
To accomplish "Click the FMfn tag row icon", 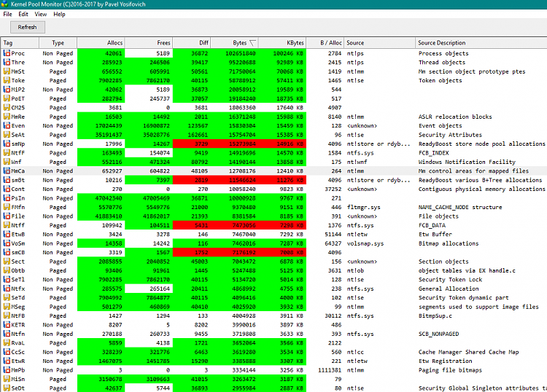I will 7,208.
